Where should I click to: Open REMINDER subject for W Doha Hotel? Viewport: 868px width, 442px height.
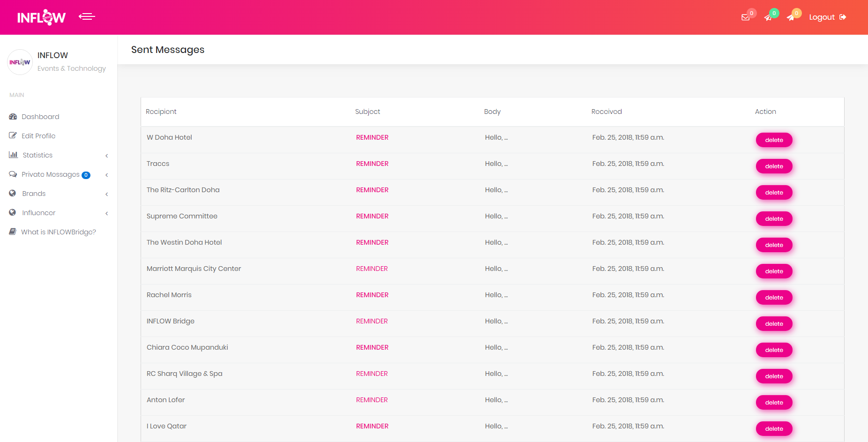(372, 137)
